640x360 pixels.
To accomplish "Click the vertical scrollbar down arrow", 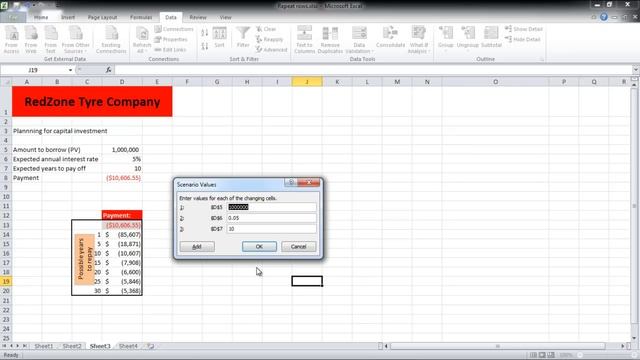I will [x=634, y=338].
